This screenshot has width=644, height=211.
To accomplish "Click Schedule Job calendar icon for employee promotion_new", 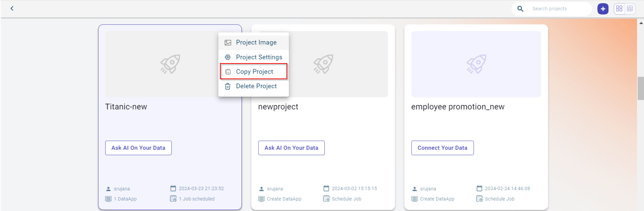I will click(479, 199).
